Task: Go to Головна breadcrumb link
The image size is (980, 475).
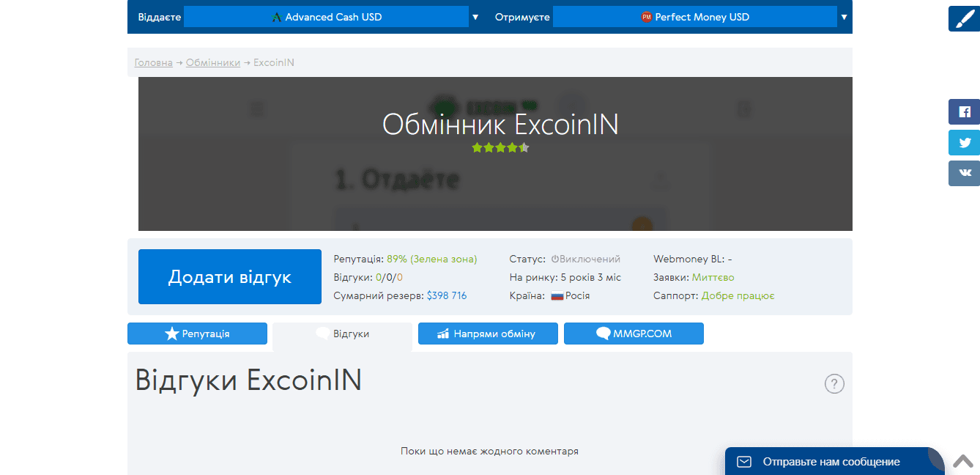Action: (x=153, y=63)
